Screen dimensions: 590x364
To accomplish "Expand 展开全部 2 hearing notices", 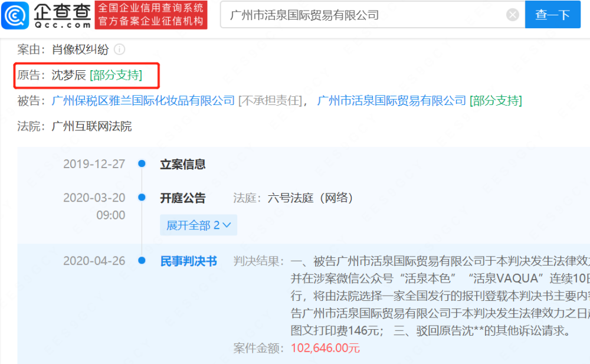I will click(x=198, y=225).
